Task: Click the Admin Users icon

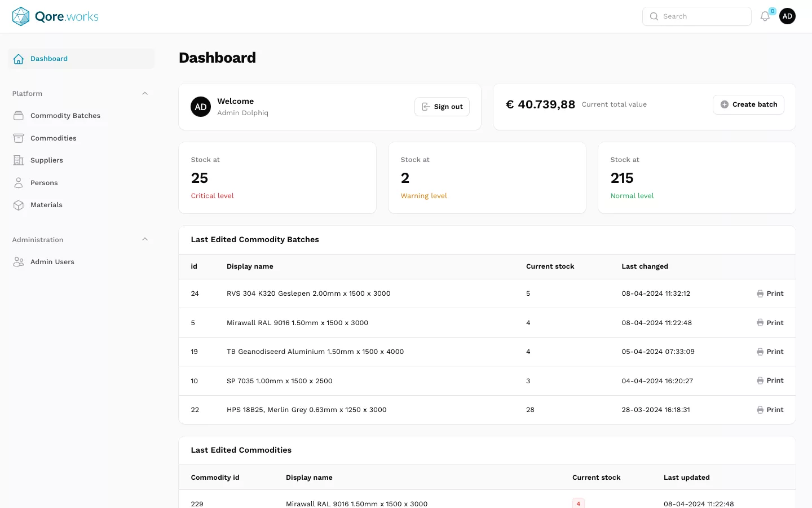Action: tap(19, 262)
